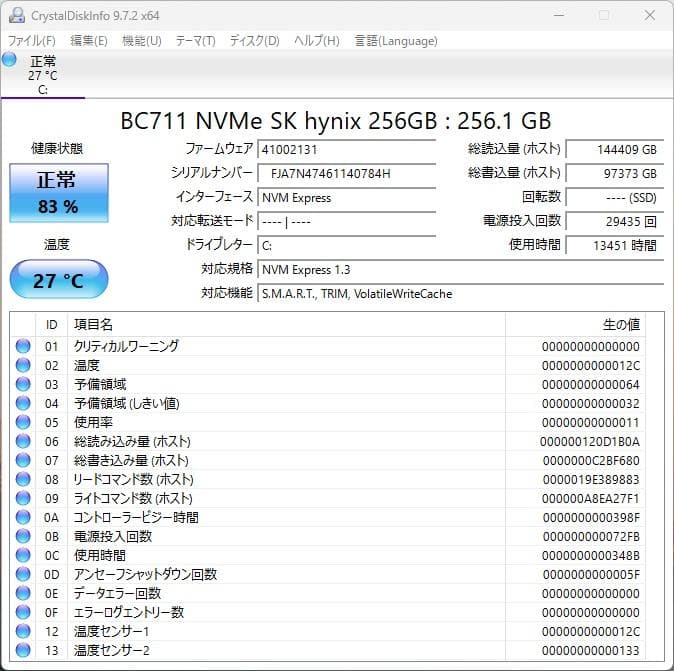This screenshot has width=674, height=671.
Task: Click the 総書込量 value 97373 GB
Action: pos(615,174)
